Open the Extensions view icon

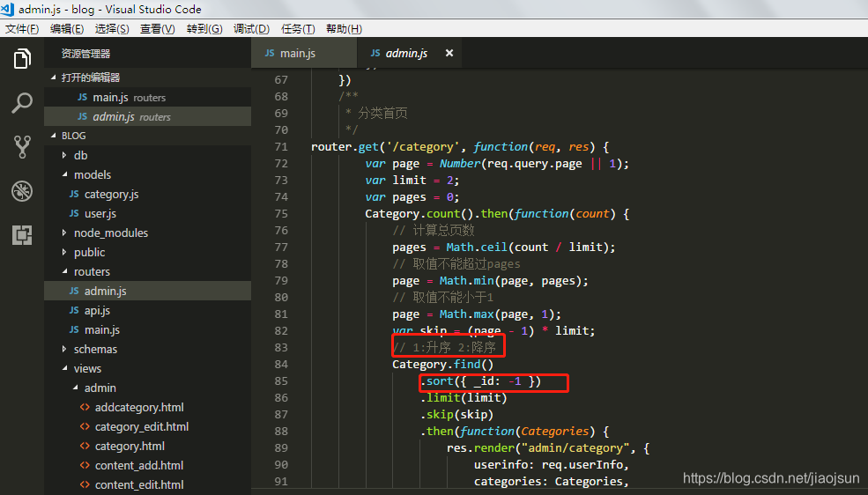[22, 235]
